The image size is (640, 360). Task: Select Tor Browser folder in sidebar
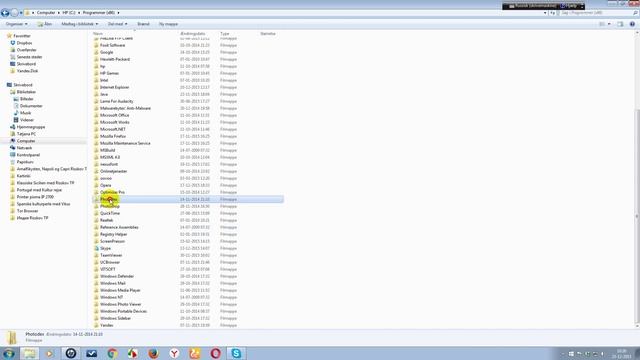coord(27,211)
